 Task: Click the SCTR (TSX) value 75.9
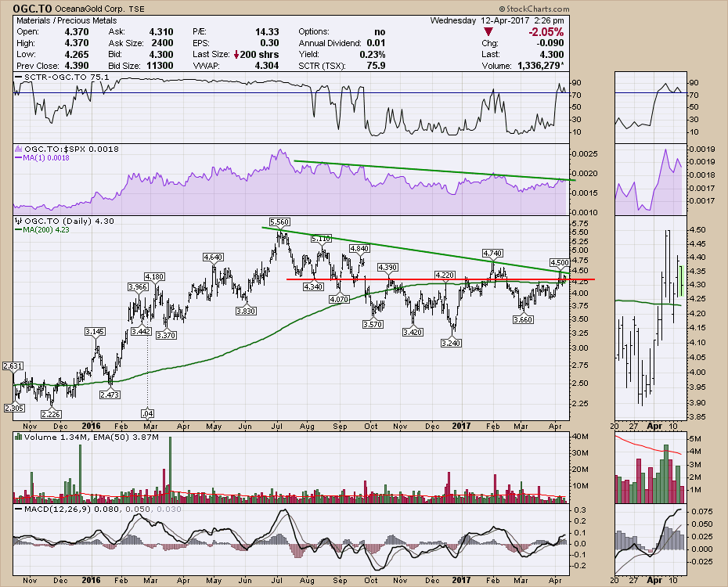coord(376,66)
